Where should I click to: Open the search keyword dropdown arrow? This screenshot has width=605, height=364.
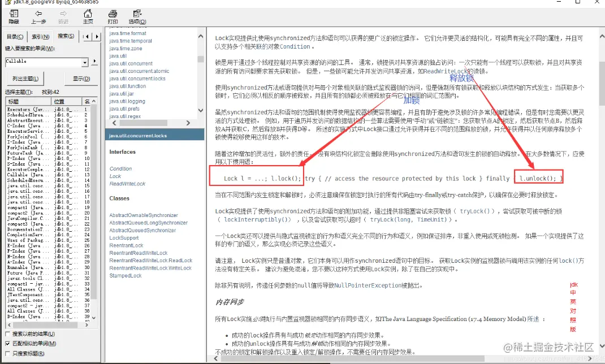click(85, 62)
